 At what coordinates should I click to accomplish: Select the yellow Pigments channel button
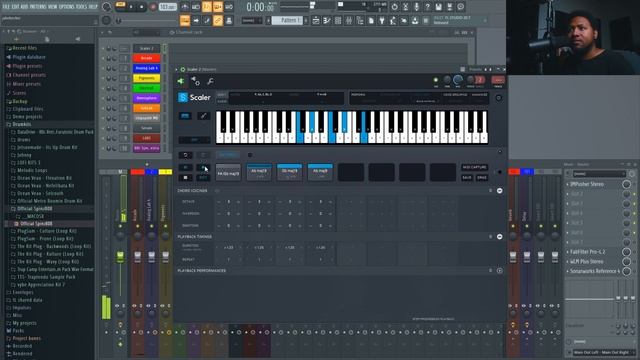point(146,78)
